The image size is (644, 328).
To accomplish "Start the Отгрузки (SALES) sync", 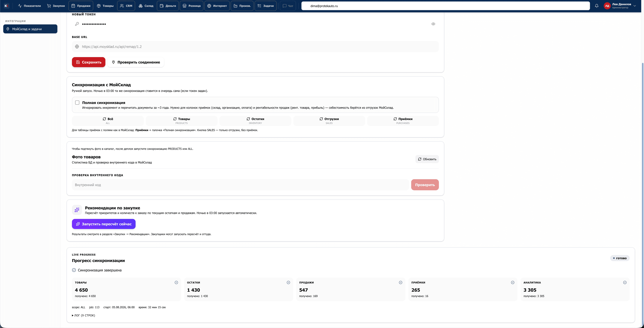I will click(x=329, y=121).
